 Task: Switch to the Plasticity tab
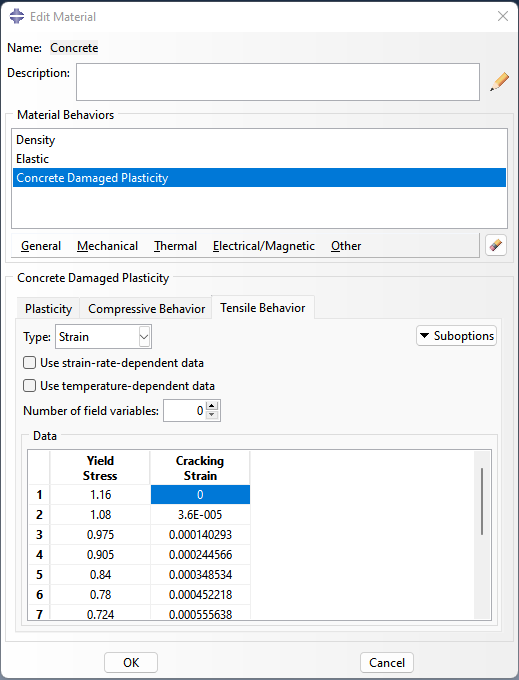point(48,308)
